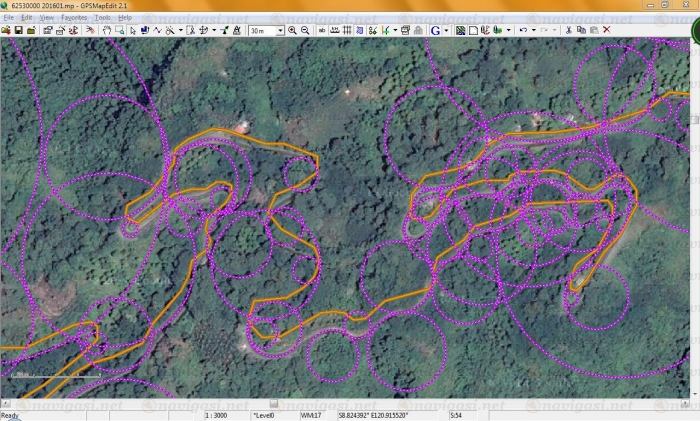Open the Tools menu
The height and width of the screenshot is (421, 700).
[x=102, y=18]
